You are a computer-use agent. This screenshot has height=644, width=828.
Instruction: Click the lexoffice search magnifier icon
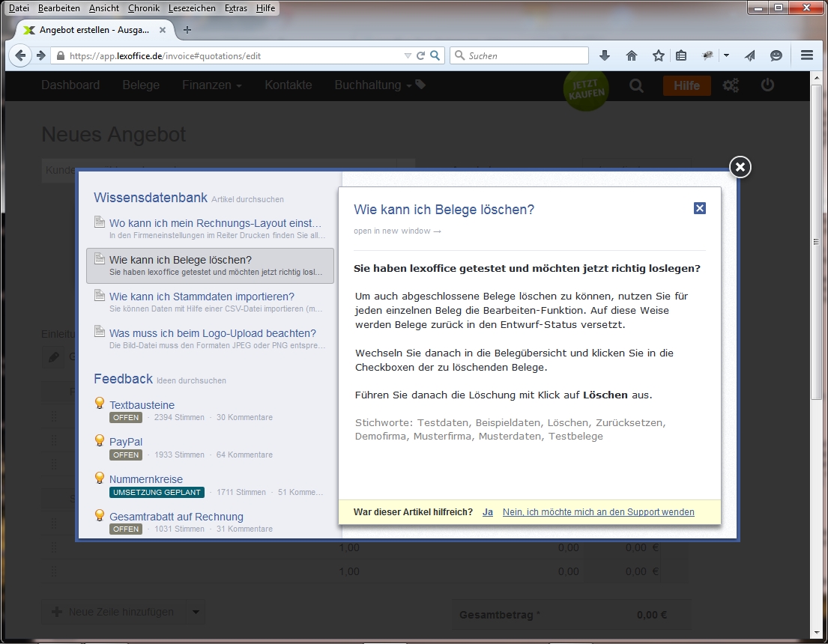click(636, 85)
